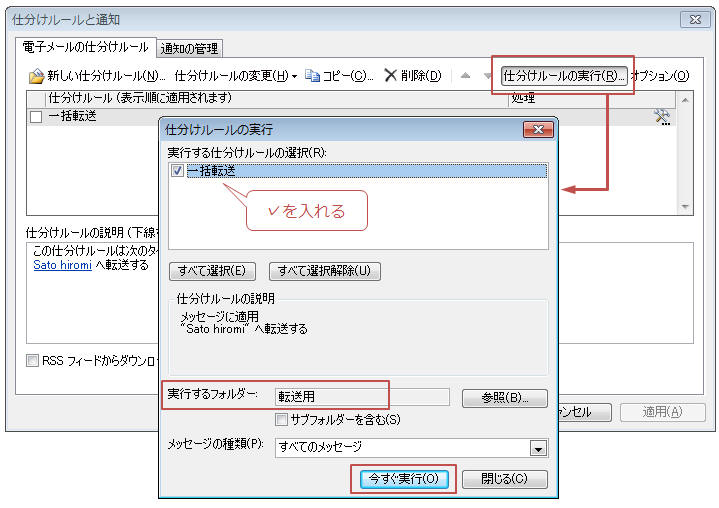This screenshot has width=719, height=508.
Task: Click the Copy rule icon
Action: tap(313, 76)
